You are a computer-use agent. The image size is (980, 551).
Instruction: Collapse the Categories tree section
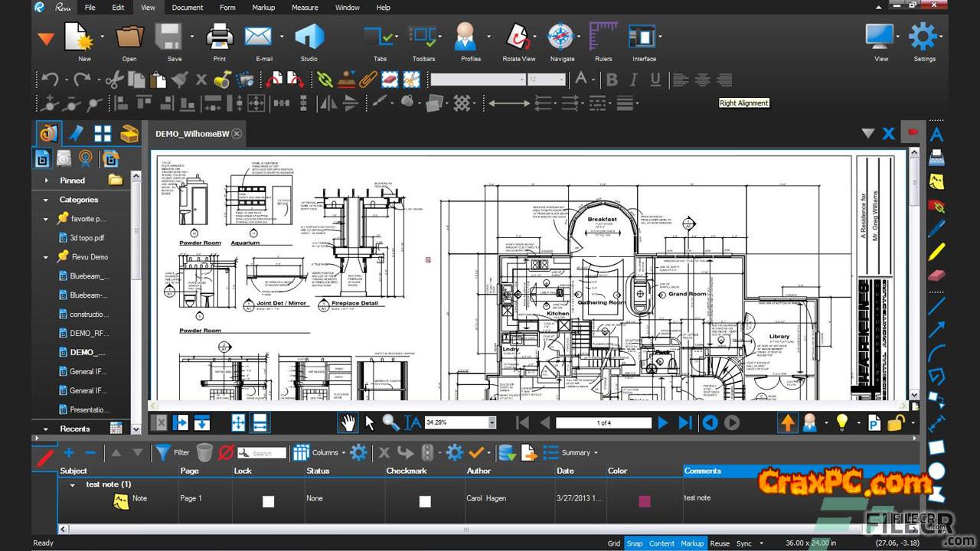click(x=46, y=200)
